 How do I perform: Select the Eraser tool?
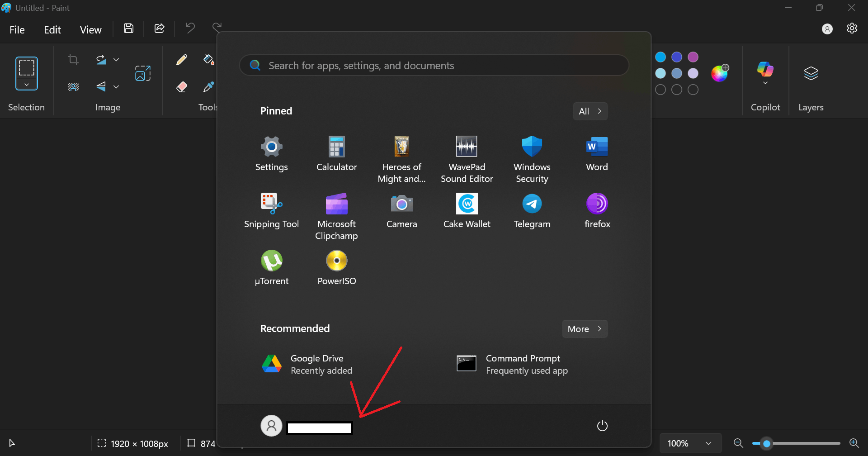(181, 86)
